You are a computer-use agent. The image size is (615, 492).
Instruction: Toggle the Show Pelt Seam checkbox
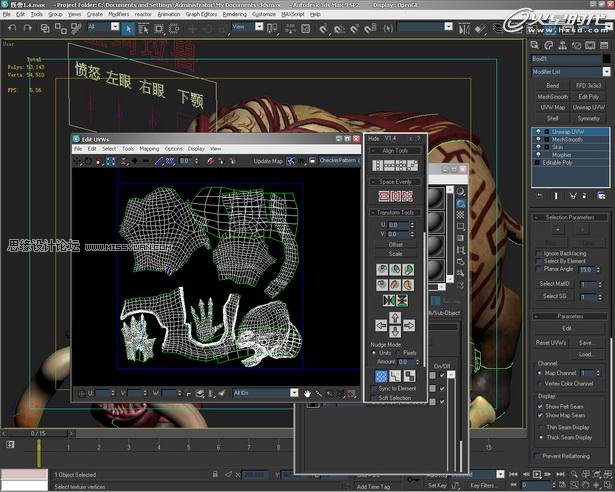pos(540,406)
